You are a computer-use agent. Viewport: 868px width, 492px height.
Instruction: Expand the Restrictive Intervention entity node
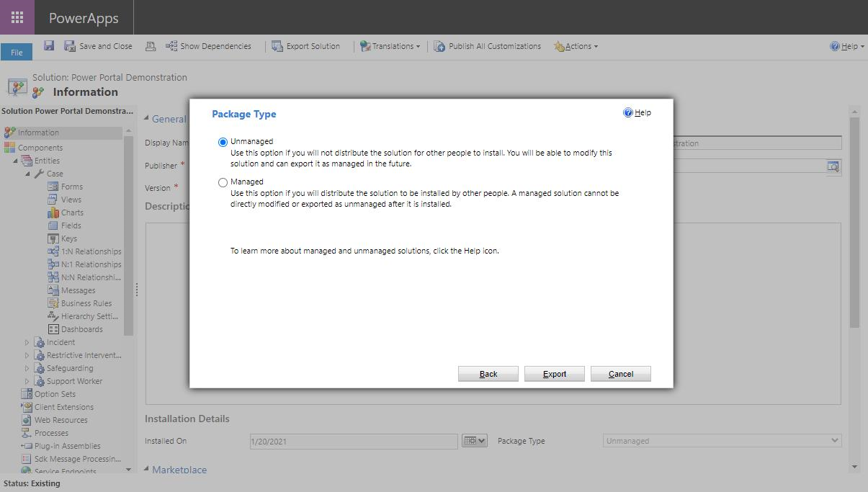tap(27, 355)
